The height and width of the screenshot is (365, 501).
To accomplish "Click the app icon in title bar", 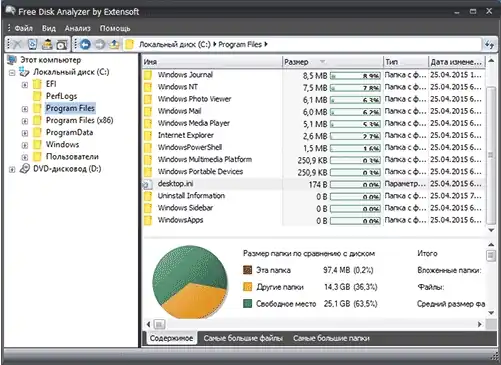I will [10, 11].
